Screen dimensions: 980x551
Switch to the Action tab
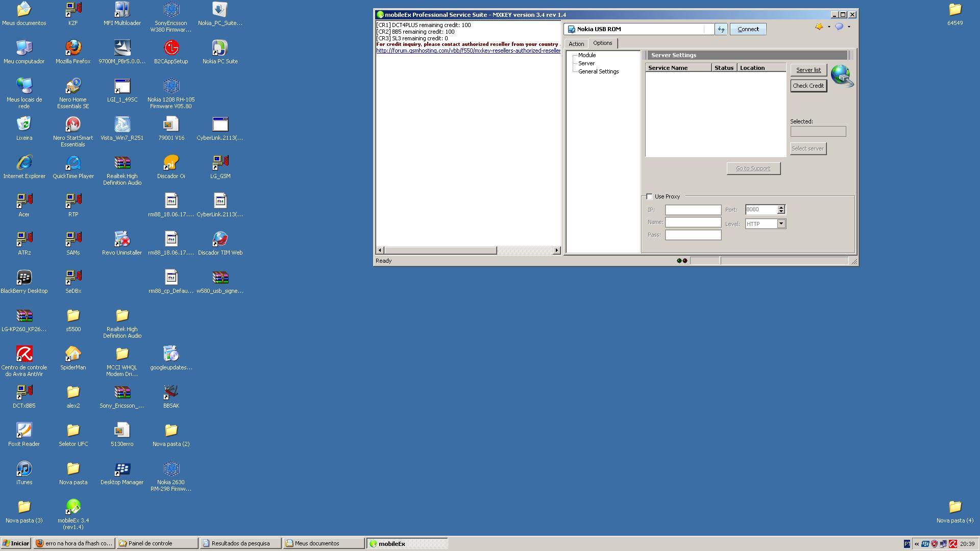click(x=576, y=44)
